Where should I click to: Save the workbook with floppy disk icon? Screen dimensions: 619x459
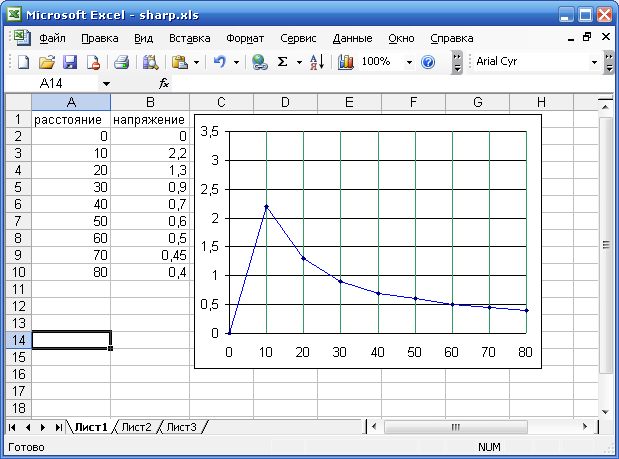point(69,62)
